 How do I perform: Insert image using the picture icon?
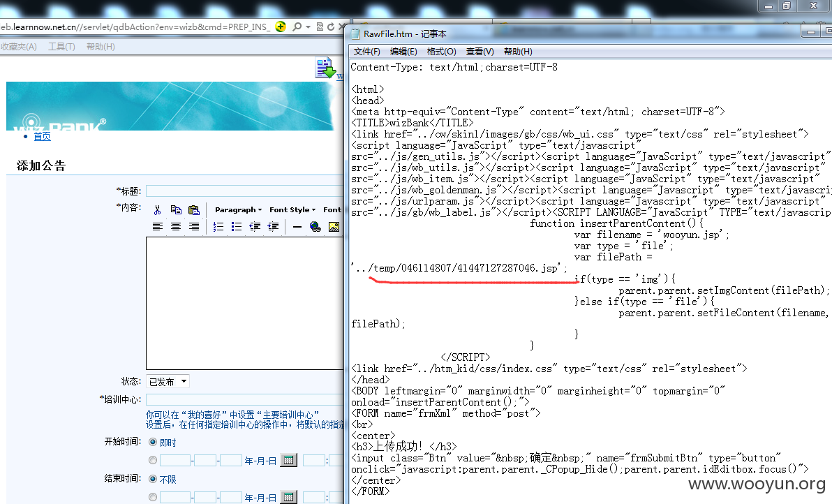pyautogui.click(x=334, y=227)
